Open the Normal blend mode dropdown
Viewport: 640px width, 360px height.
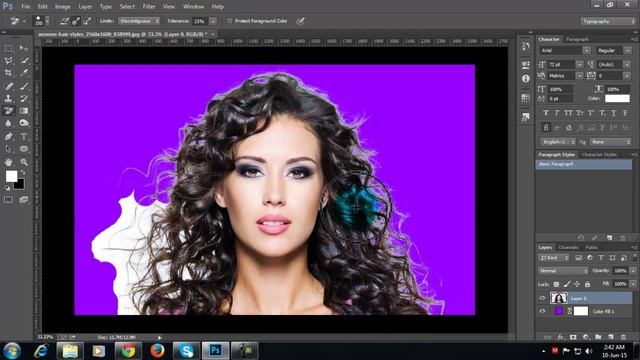pyautogui.click(x=563, y=271)
